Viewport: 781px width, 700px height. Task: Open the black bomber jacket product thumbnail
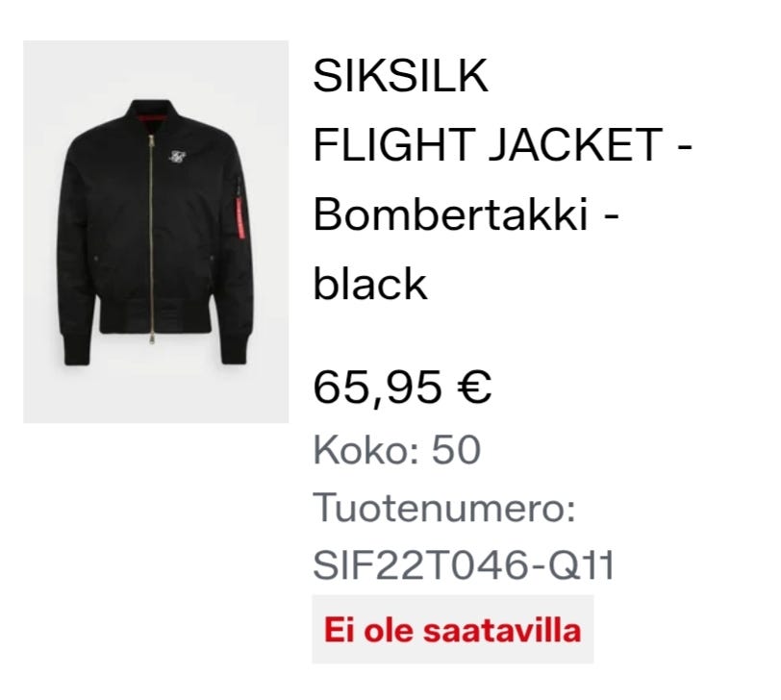tap(156, 232)
